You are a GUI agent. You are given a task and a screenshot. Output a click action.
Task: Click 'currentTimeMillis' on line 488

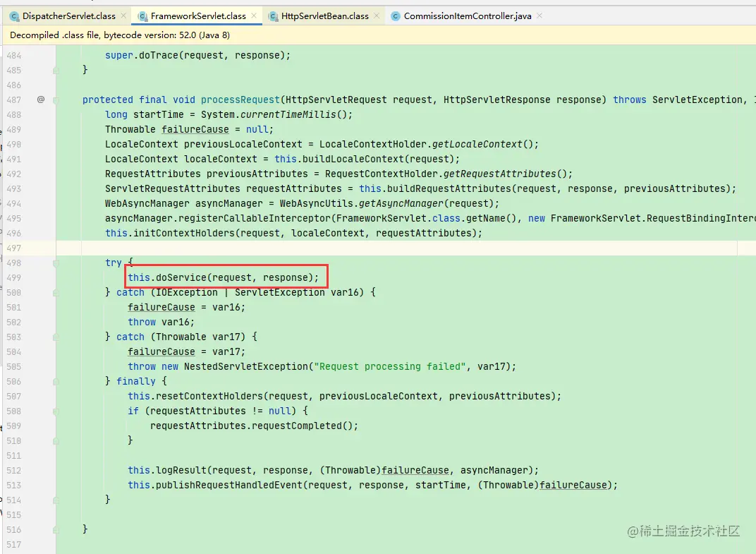point(288,115)
